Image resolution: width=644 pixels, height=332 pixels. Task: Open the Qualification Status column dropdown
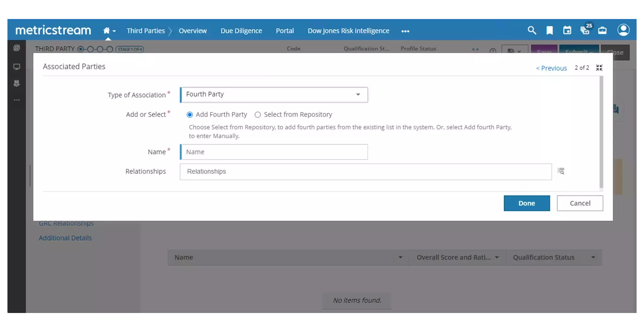pyautogui.click(x=593, y=257)
